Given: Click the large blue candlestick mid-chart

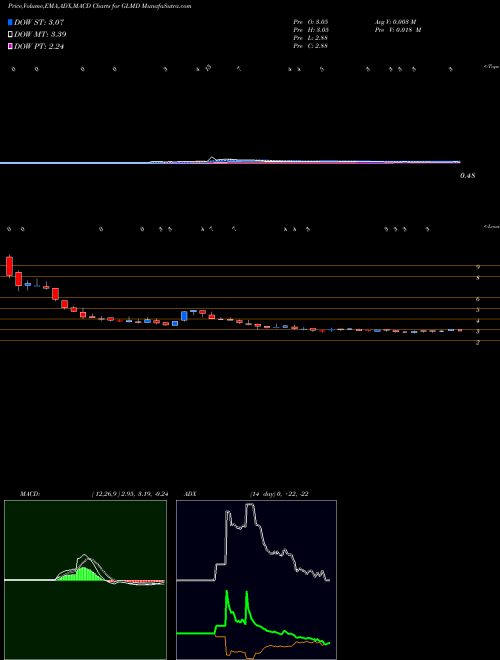Looking at the screenshot, I should [x=184, y=316].
